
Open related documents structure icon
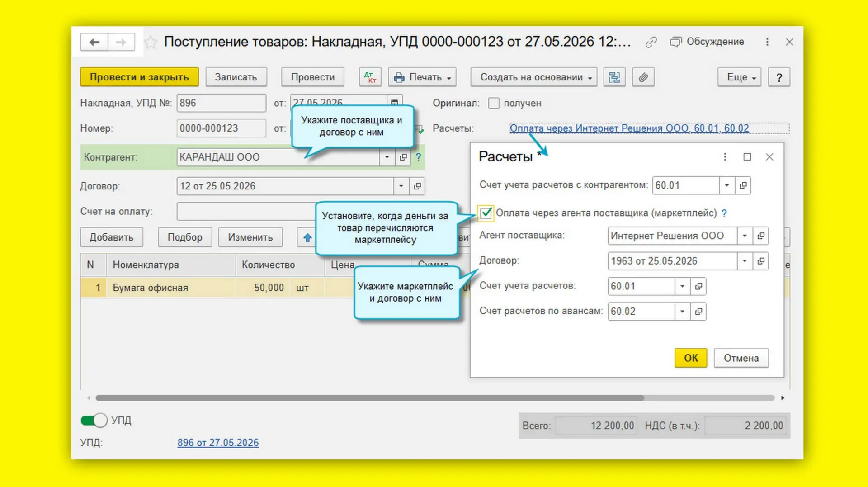click(x=614, y=77)
